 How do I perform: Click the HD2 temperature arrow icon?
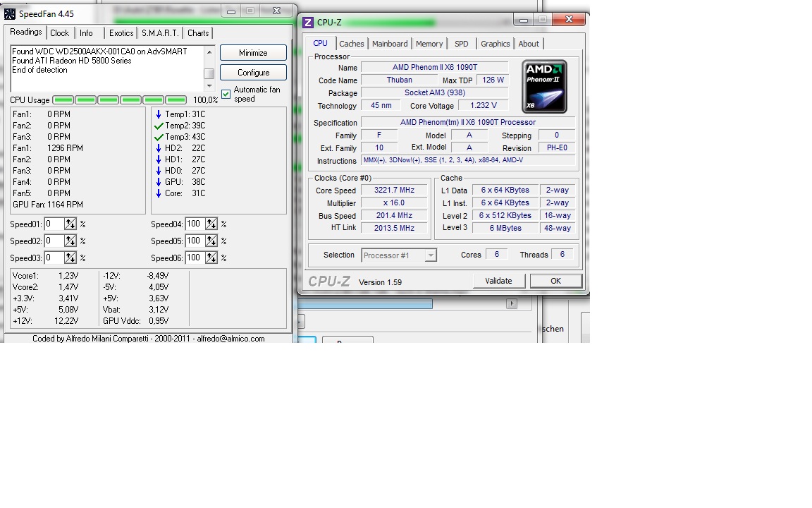point(159,148)
